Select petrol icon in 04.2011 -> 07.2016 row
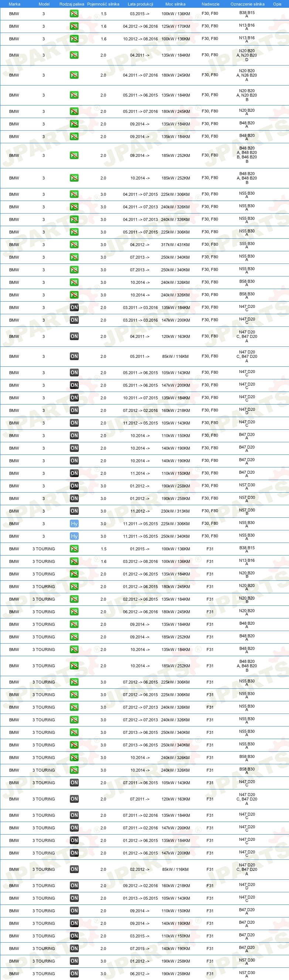Viewport: 289px width, 980px height. pos(74,75)
